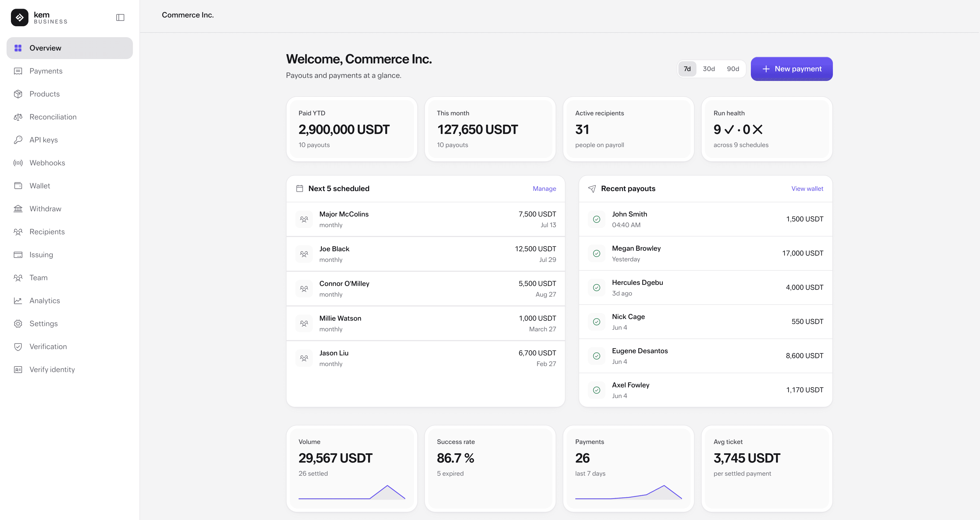
Task: Click the recipient icon beside Joe Black
Action: (304, 254)
